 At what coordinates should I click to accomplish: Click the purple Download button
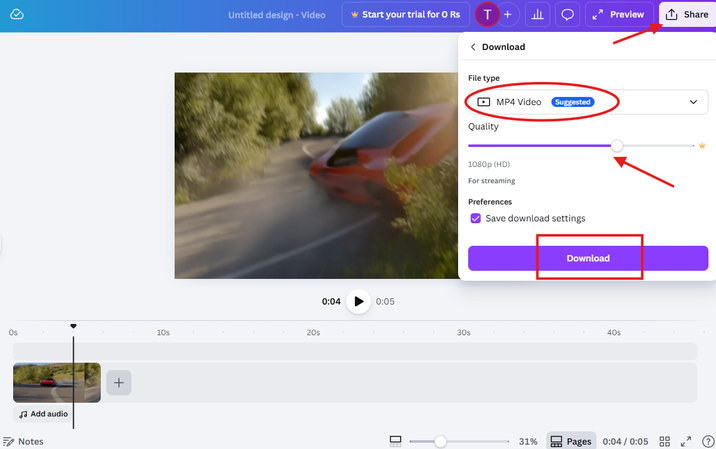(x=588, y=258)
